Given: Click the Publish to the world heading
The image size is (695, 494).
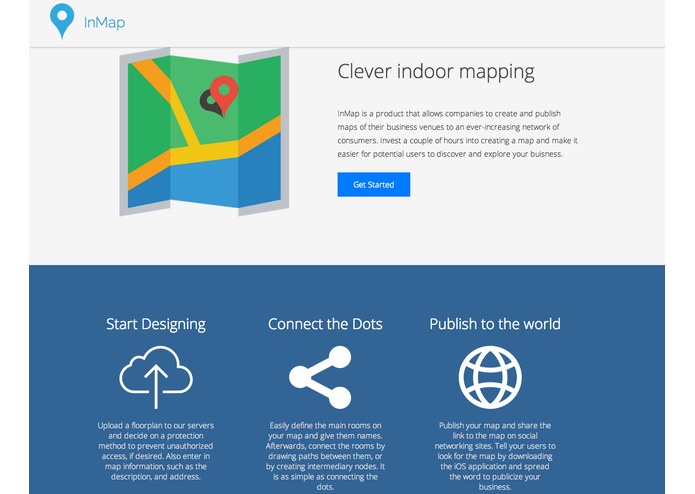Looking at the screenshot, I should coord(495,324).
